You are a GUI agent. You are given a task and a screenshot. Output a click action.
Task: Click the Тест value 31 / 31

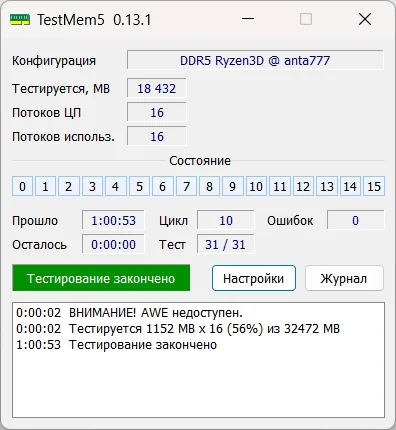tap(226, 244)
